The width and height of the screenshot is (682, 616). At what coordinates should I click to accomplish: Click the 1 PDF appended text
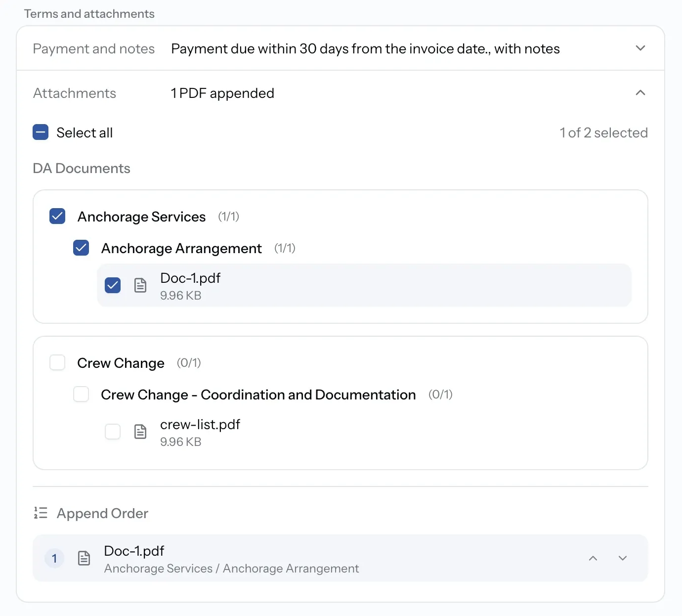click(222, 93)
